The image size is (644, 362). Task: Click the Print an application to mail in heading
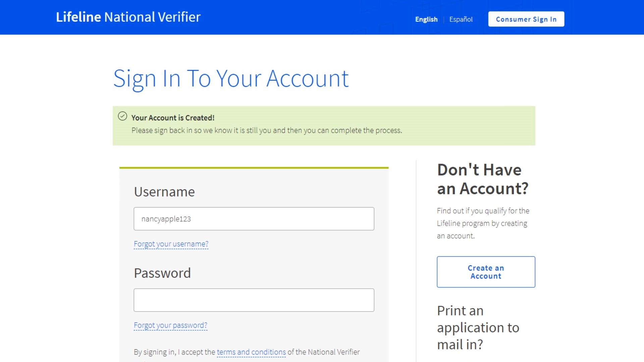478,327
